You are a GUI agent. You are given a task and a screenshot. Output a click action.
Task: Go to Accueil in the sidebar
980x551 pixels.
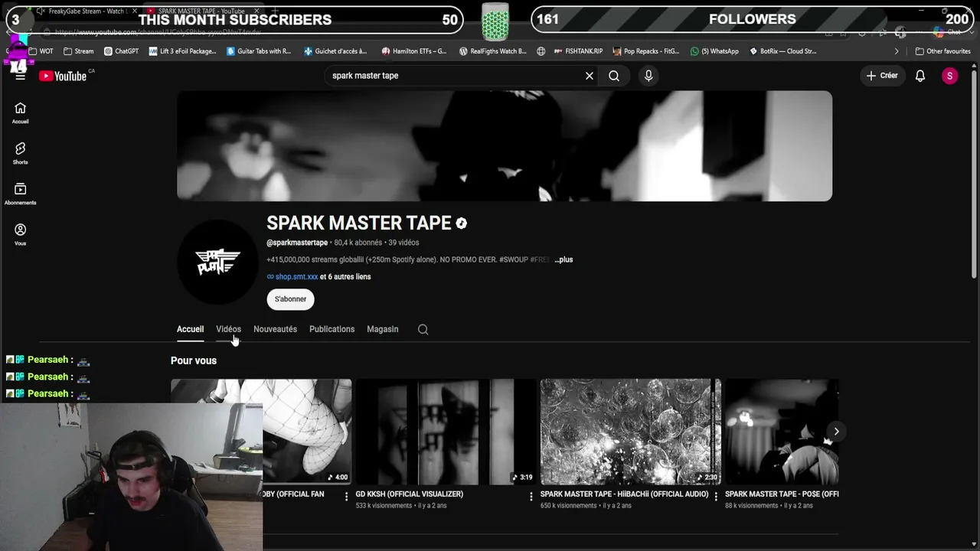20,112
